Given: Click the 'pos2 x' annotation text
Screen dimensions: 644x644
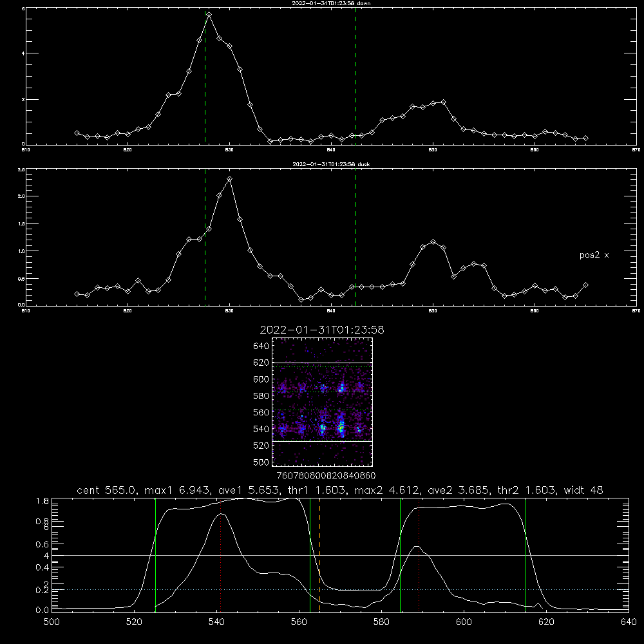Looking at the screenshot, I should (x=594, y=255).
